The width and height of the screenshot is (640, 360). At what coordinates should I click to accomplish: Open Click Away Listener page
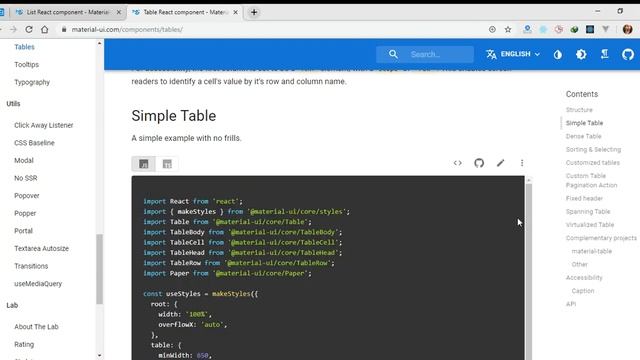pyautogui.click(x=44, y=125)
